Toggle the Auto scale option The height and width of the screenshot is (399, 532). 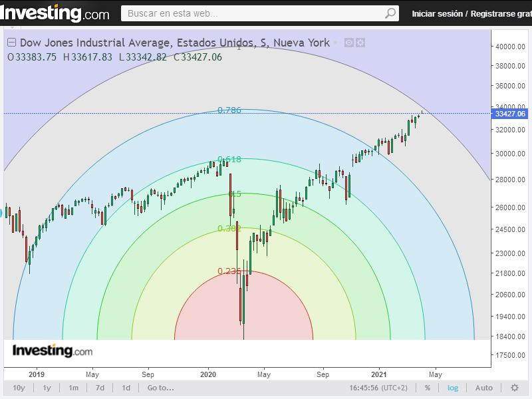click(484, 388)
